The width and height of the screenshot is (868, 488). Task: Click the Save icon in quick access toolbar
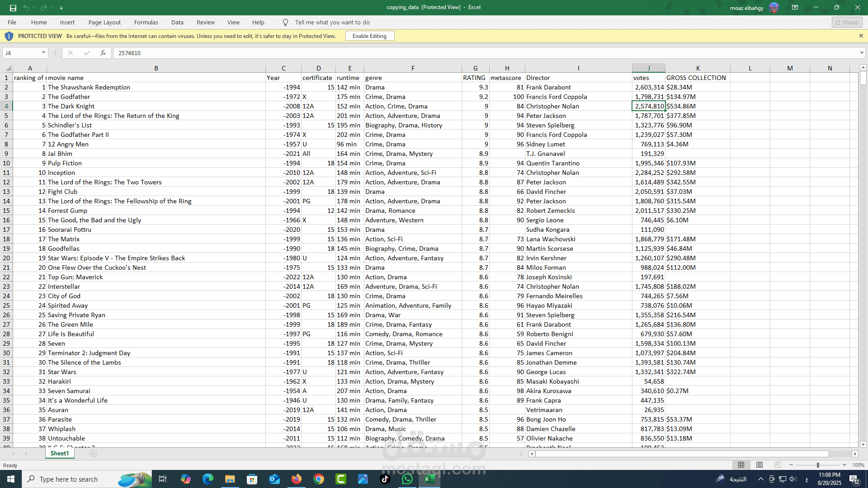tap(13, 8)
